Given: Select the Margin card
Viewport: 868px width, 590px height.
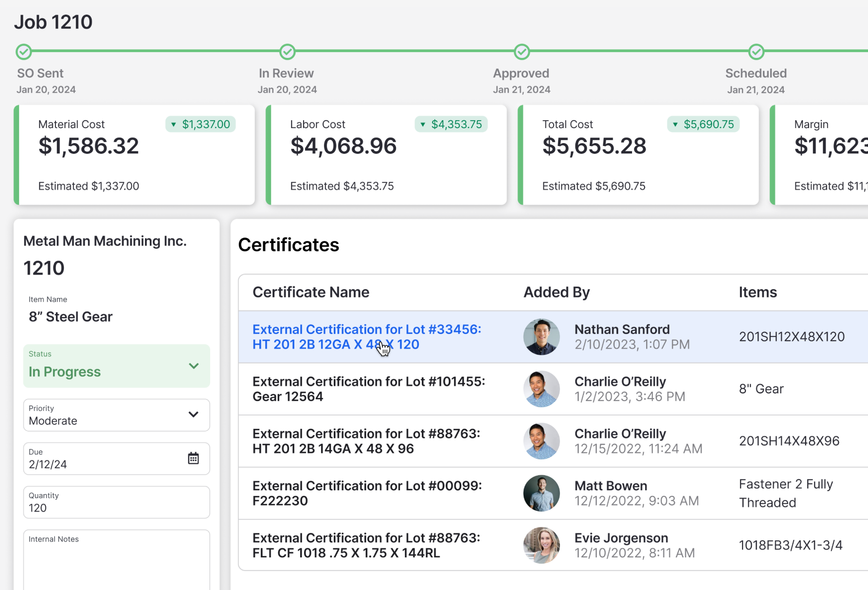Looking at the screenshot, I should click(x=819, y=155).
